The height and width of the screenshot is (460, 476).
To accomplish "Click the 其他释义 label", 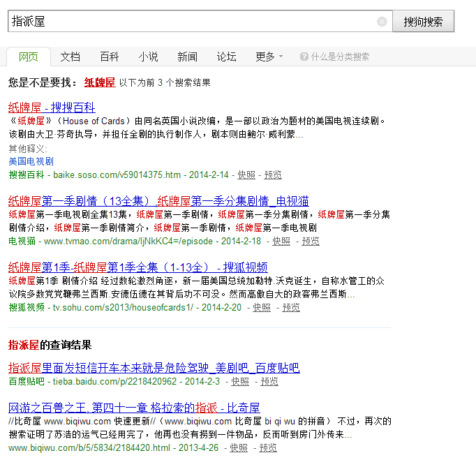I will point(28,149).
